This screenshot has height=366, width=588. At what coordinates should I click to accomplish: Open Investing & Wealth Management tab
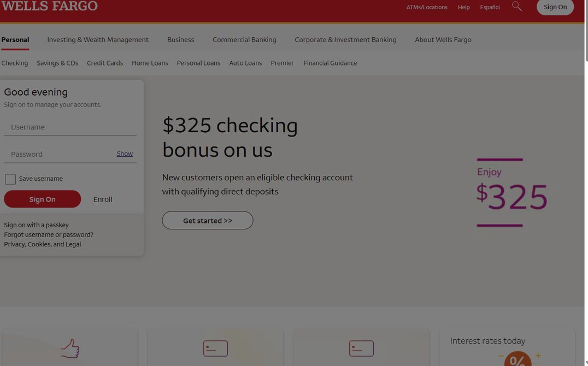tap(98, 40)
